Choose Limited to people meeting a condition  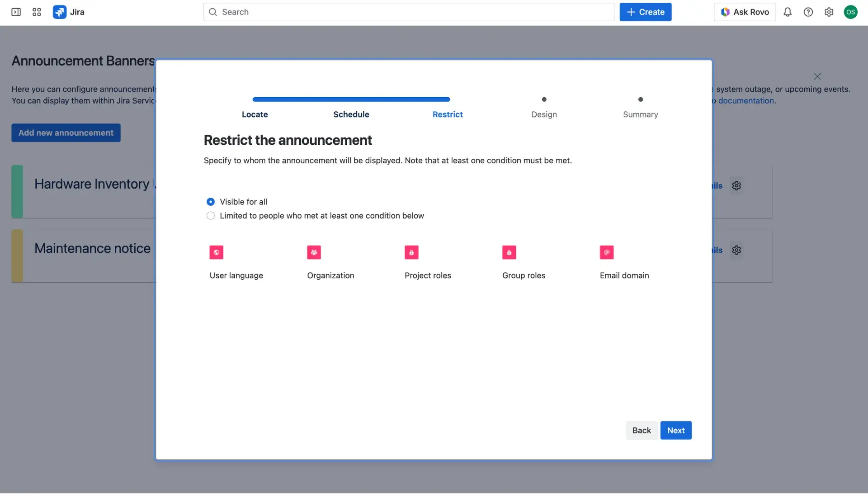pos(211,215)
